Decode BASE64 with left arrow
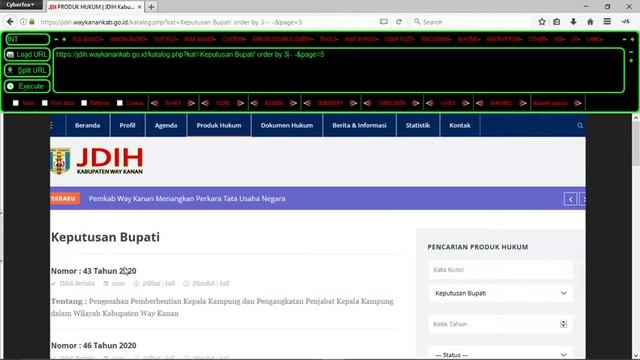The image size is (640, 360). pos(254,103)
